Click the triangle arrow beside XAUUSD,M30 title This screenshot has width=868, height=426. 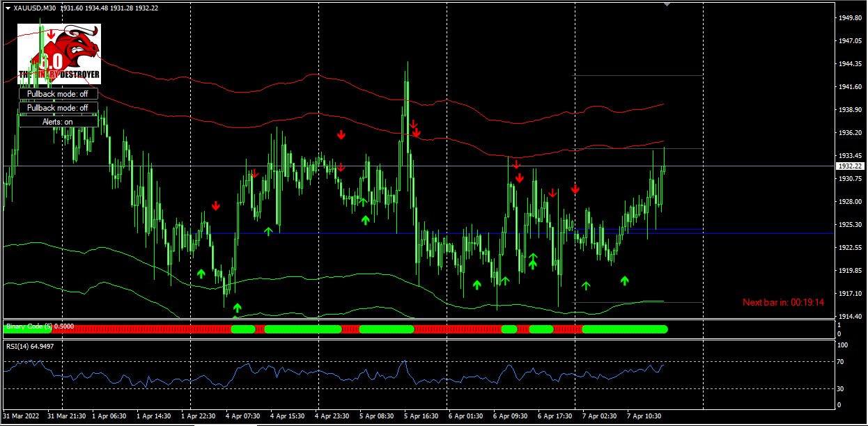pyautogui.click(x=8, y=8)
